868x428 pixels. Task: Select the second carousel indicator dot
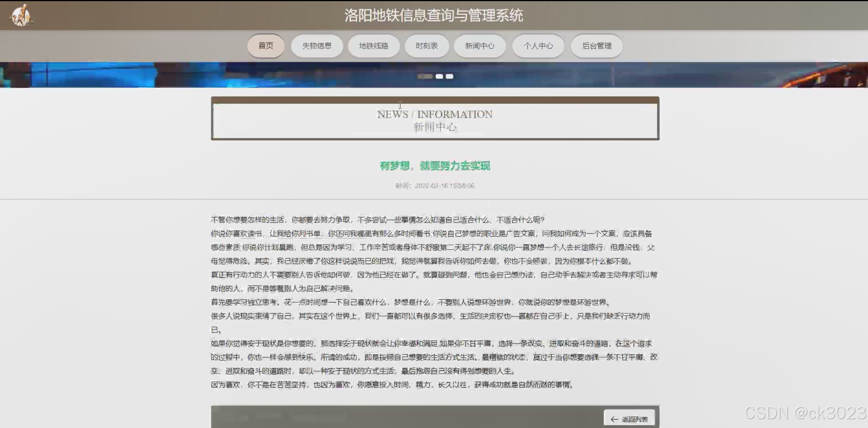click(439, 77)
